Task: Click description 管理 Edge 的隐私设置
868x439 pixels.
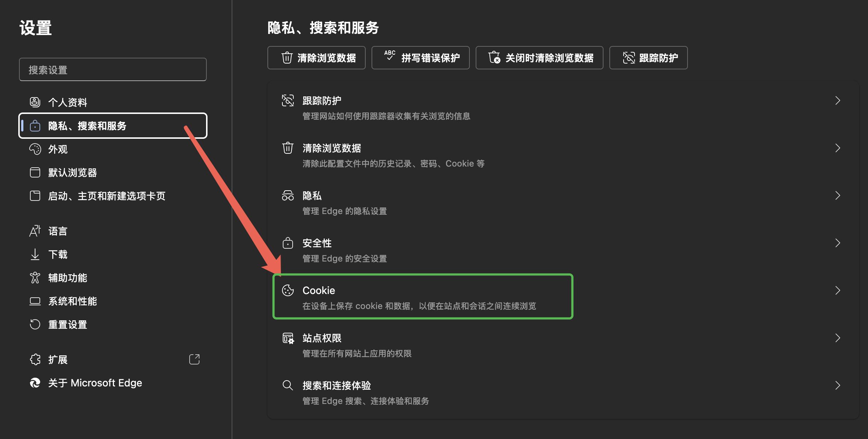Action: click(344, 211)
